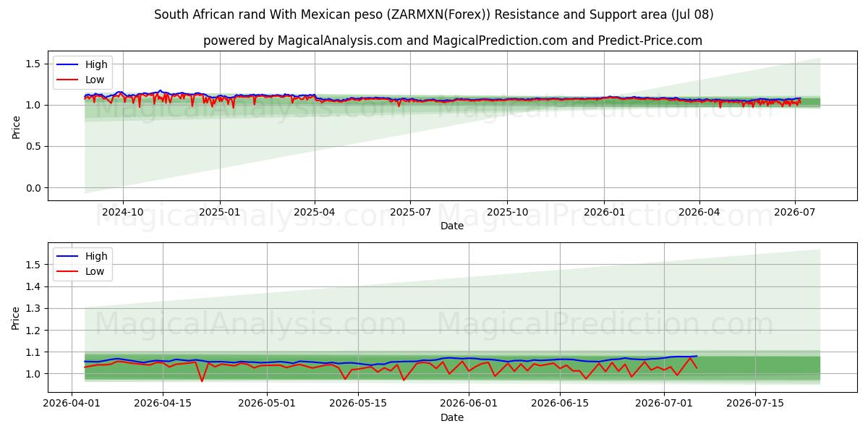Click the 'Date' x-axis label of top chart
The width and height of the screenshot is (868, 434).
[x=452, y=226]
